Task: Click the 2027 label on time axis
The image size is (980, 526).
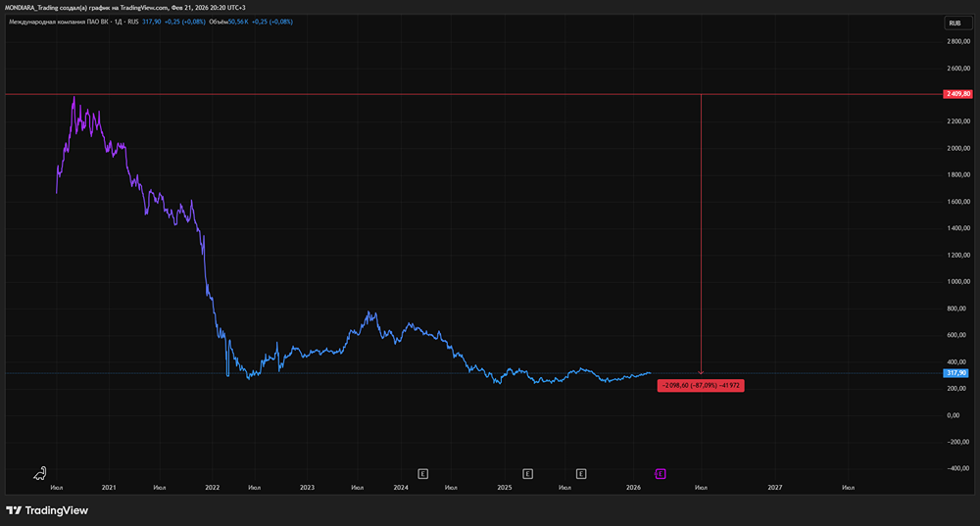Action: tap(774, 487)
